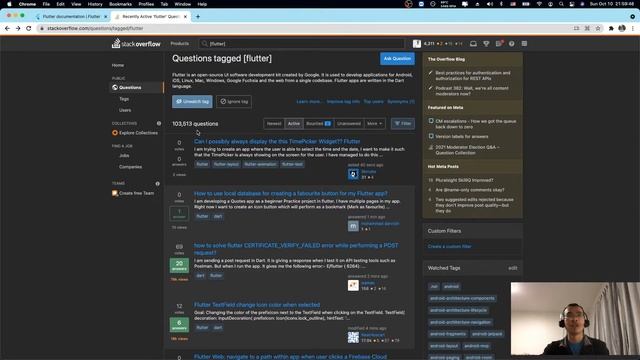Open the Profiles menu in menu bar
This screenshot has height=360, width=640.
(146, 4)
